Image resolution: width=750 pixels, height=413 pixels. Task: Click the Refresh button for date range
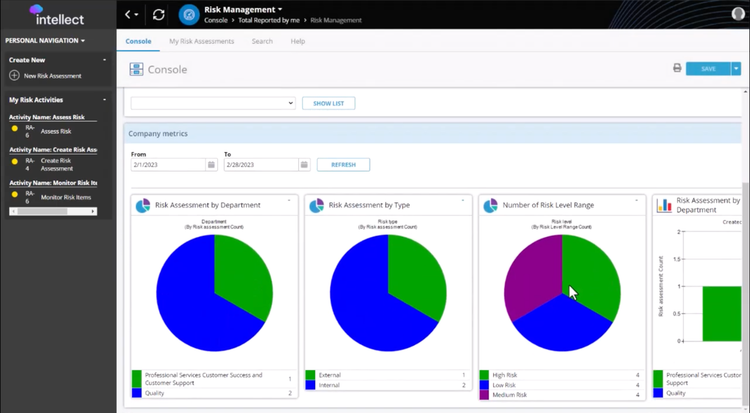tap(343, 165)
